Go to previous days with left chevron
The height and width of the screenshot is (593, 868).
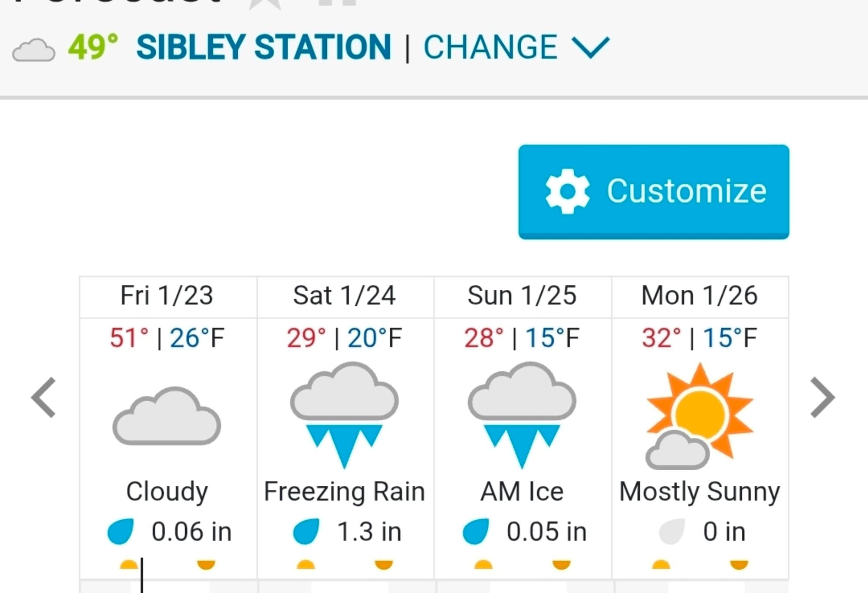click(44, 397)
